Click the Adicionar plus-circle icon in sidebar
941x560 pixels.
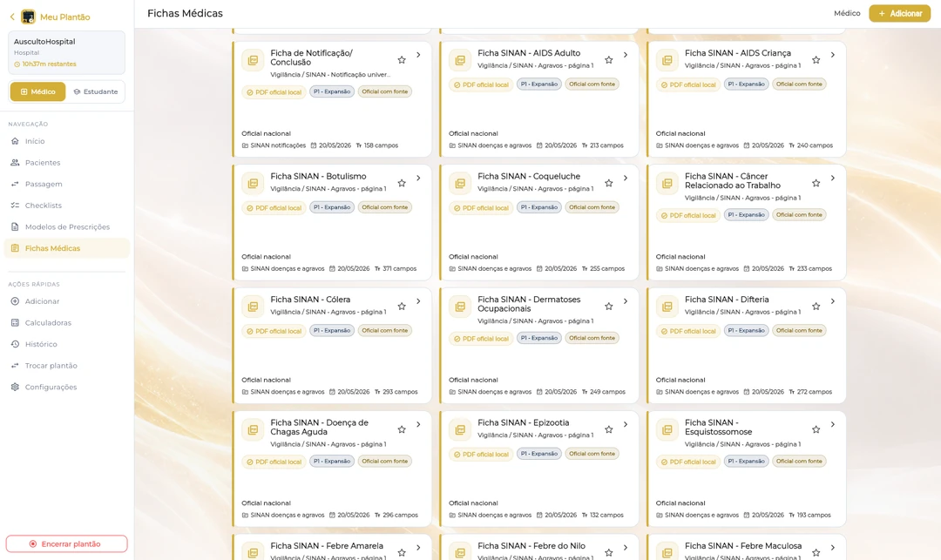15,301
